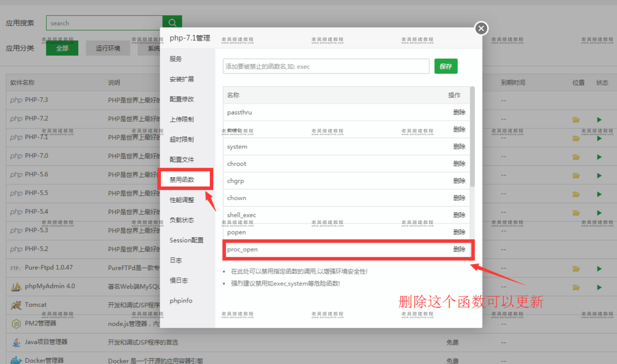Open the 性能调整 sidebar section
Viewport: 617px width, 364px height.
point(181,200)
